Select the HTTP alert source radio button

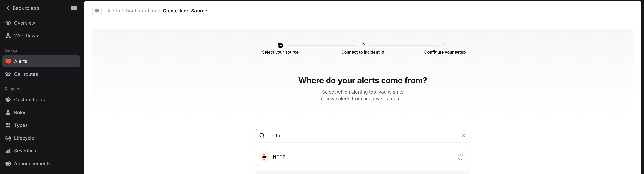460,157
